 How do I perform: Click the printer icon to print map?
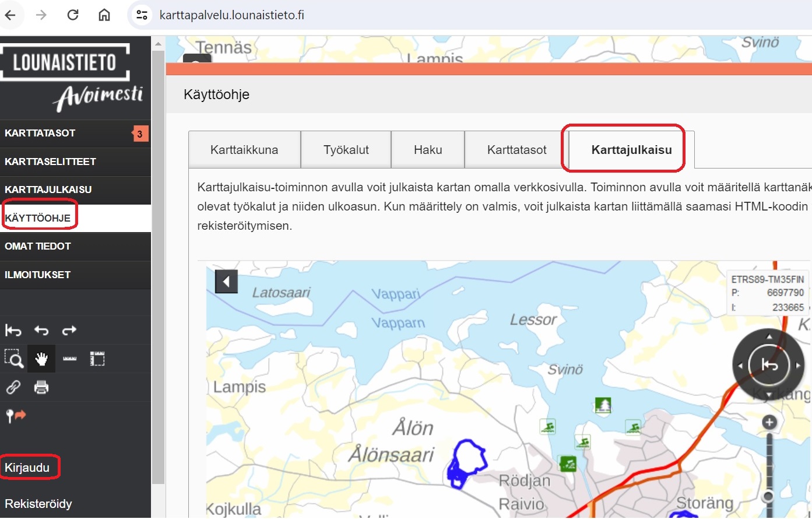click(x=41, y=387)
